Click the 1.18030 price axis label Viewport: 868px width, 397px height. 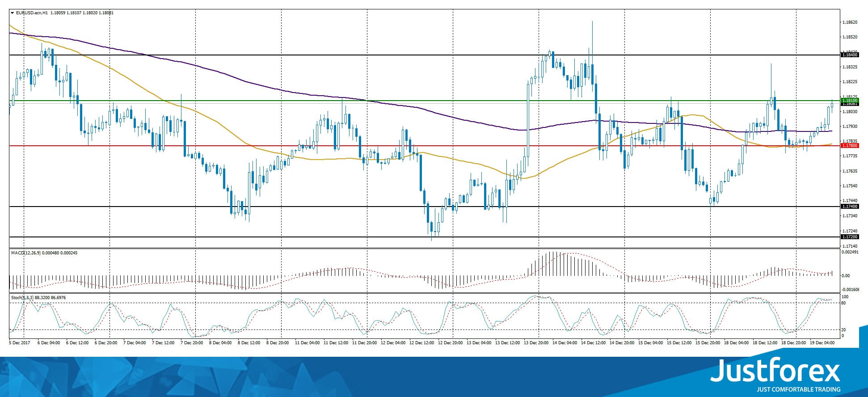tap(850, 112)
